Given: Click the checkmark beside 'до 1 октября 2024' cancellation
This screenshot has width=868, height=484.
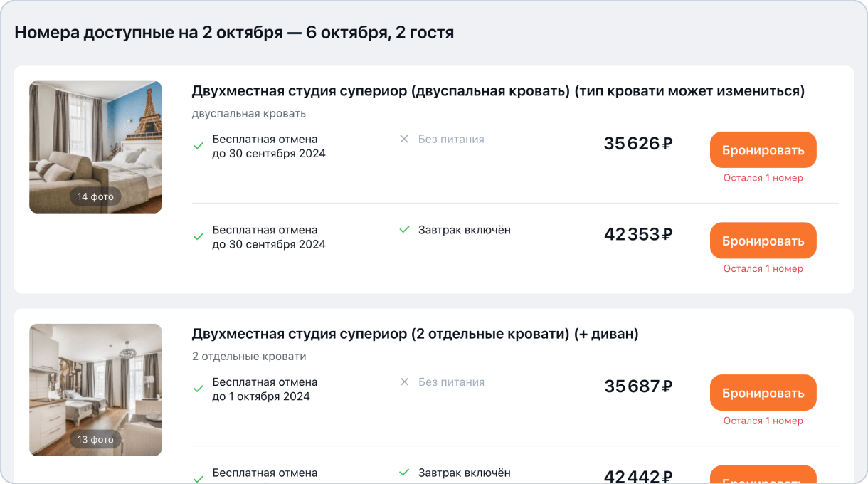Looking at the screenshot, I should [199, 389].
